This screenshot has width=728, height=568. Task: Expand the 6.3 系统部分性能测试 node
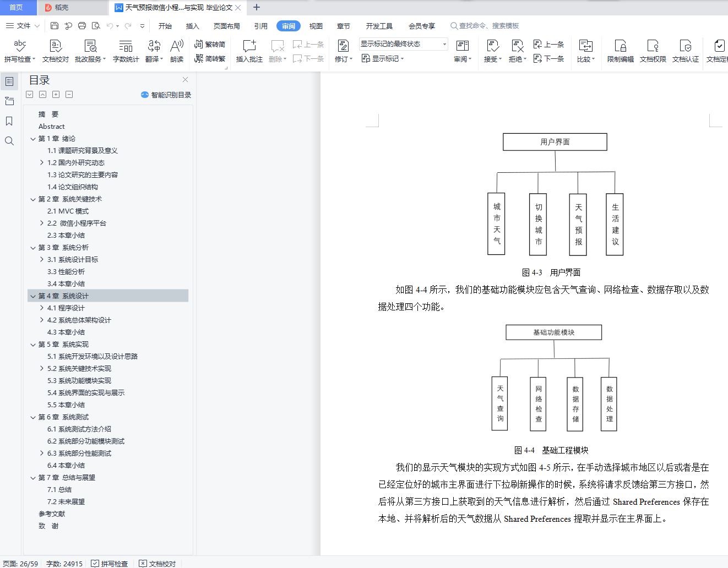tap(42, 454)
